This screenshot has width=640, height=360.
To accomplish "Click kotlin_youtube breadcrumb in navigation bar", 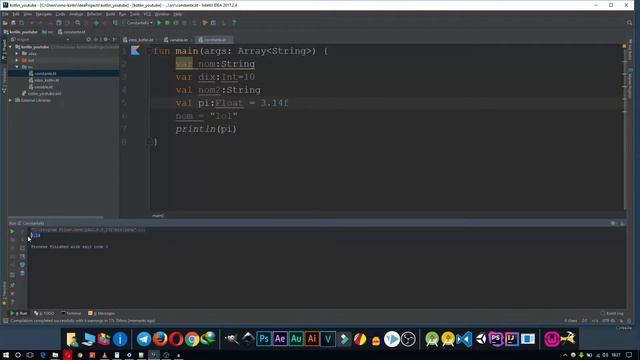I will point(20,32).
